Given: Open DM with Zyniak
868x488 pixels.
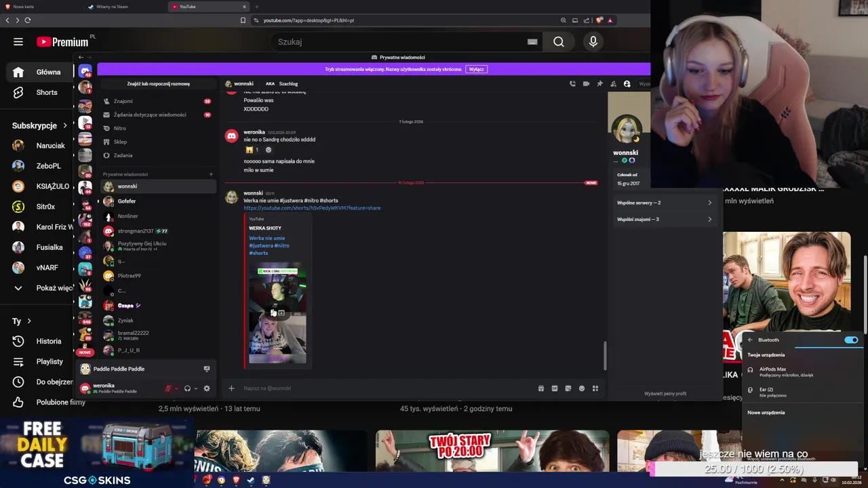Looking at the screenshot, I should tap(157, 321).
